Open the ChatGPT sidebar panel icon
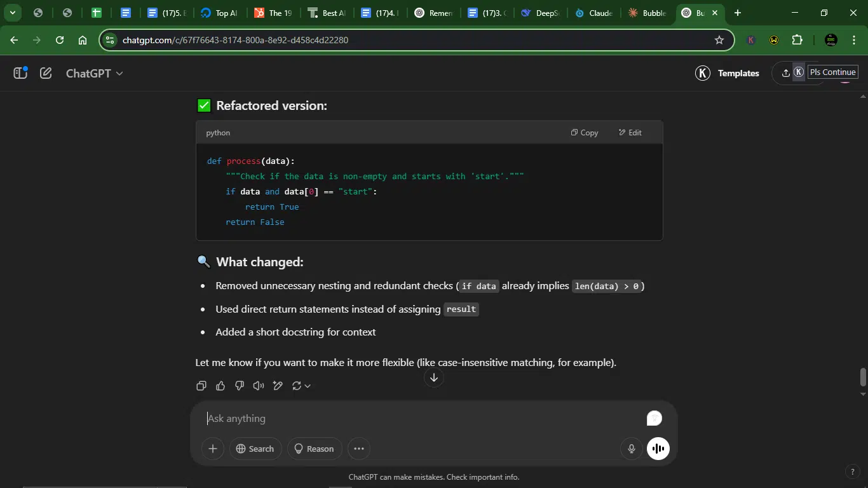Screen dimensions: 868x488 [20, 73]
